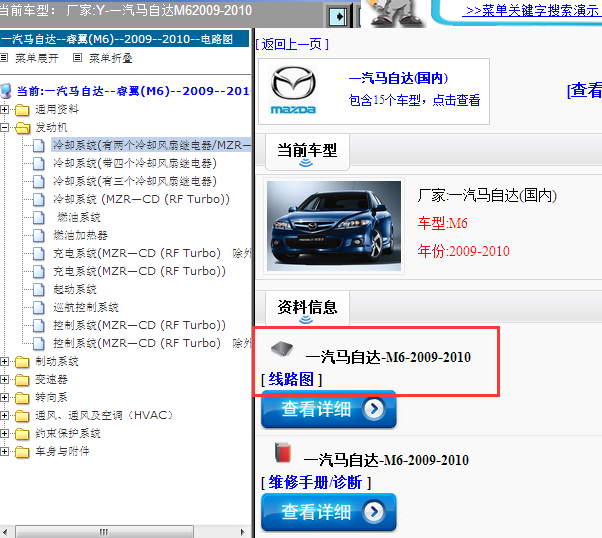The image size is (602, 538).
Task: Collapse the 发动机 tree node
Action: (x=4, y=128)
